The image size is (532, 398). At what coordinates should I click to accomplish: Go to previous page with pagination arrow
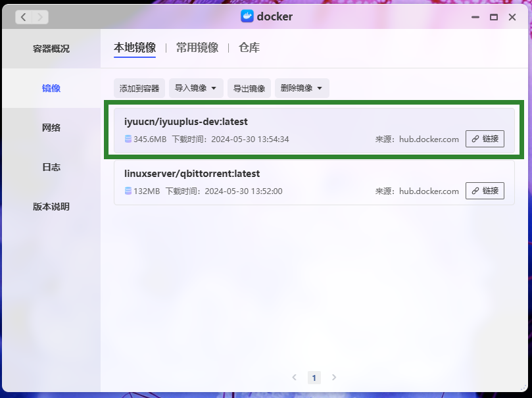tap(294, 378)
